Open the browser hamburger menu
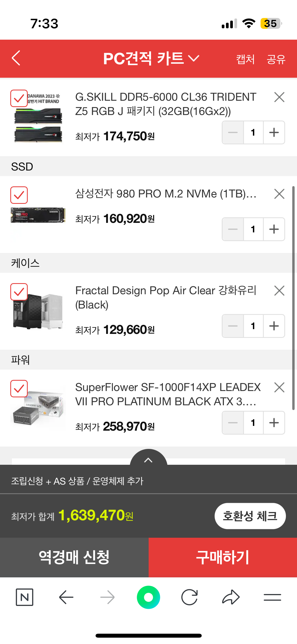 coord(272,597)
